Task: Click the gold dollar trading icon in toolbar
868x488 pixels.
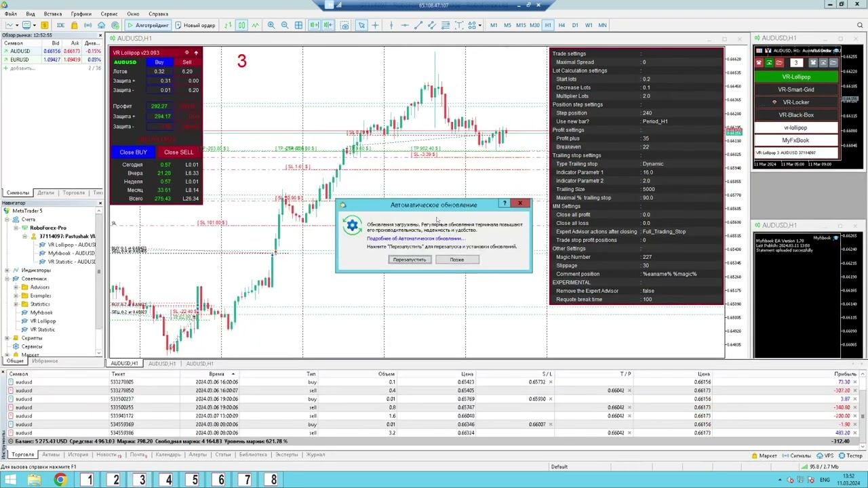Action: coord(44,25)
